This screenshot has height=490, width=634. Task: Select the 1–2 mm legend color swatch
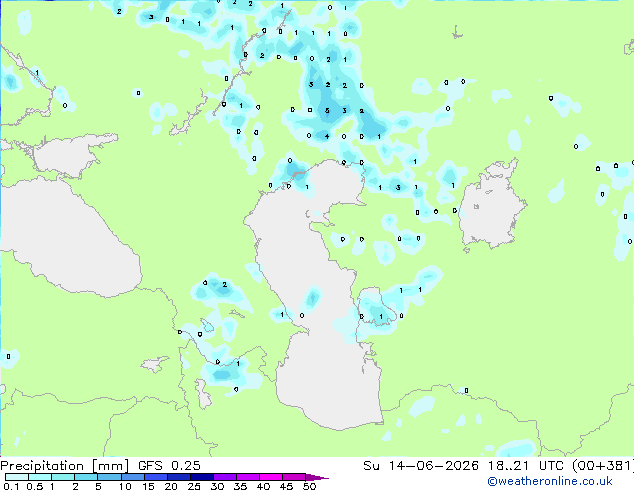63,477
